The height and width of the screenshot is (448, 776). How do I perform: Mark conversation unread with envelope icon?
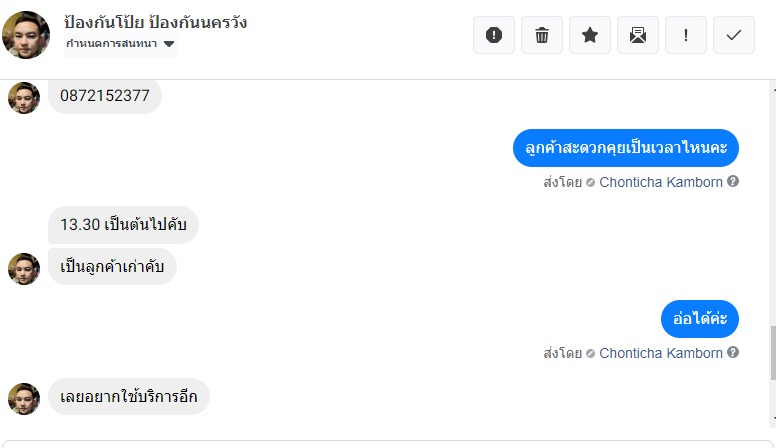pyautogui.click(x=638, y=35)
